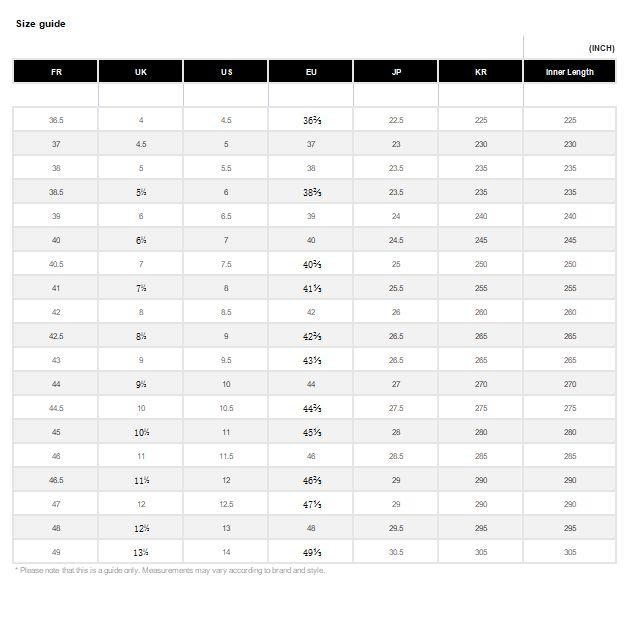628x628 pixels.
Task: Click FR size 49 in last row
Action: pyautogui.click(x=56, y=552)
